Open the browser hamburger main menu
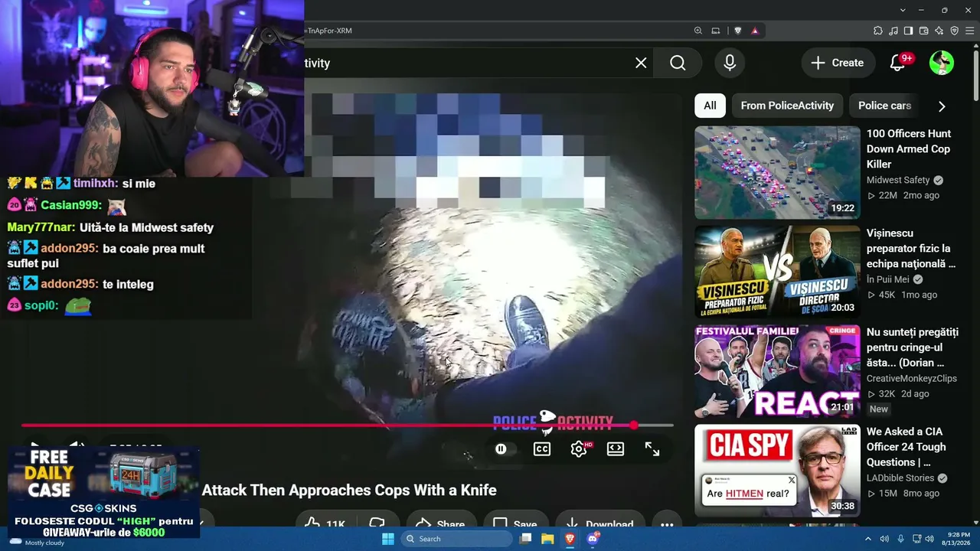 [x=970, y=31]
